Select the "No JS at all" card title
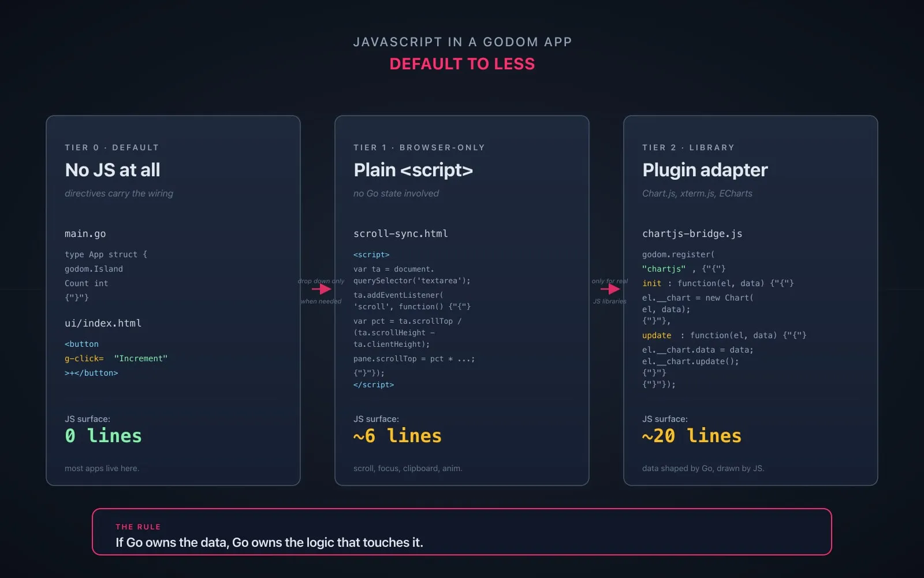This screenshot has height=578, width=924. (113, 170)
